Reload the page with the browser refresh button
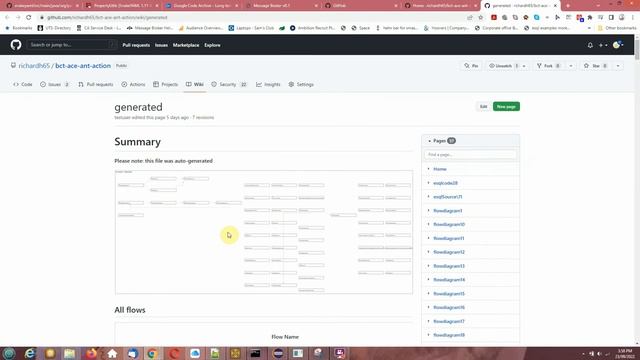The image size is (640, 360). point(29,18)
